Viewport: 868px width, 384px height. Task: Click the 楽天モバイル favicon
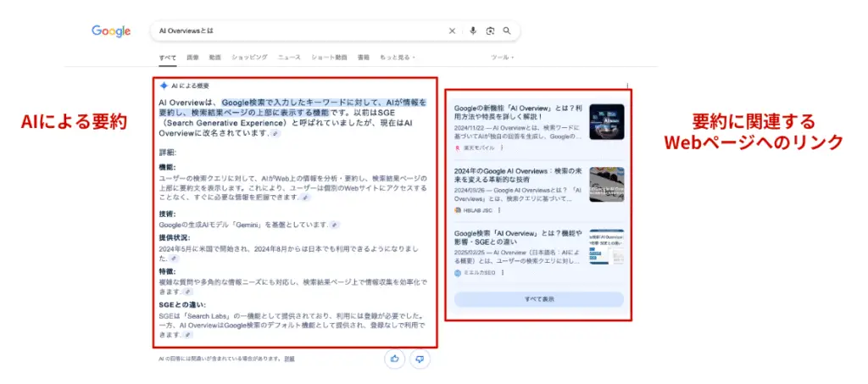[x=457, y=147]
